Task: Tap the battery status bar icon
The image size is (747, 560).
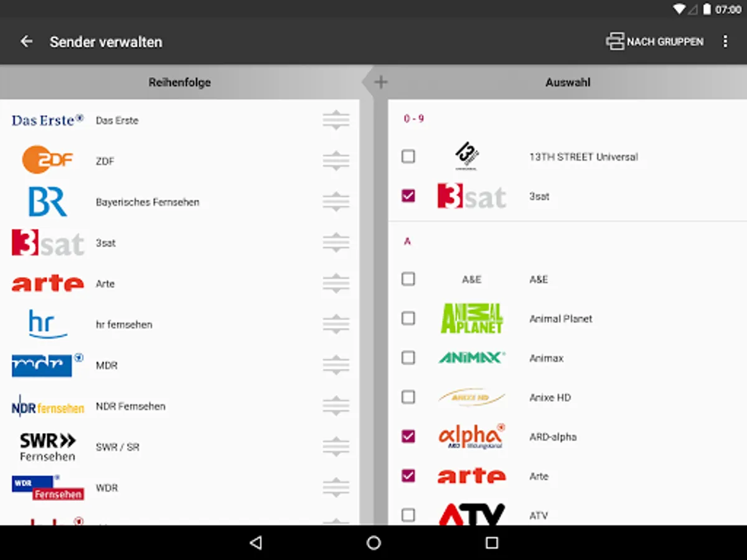Action: (707, 9)
